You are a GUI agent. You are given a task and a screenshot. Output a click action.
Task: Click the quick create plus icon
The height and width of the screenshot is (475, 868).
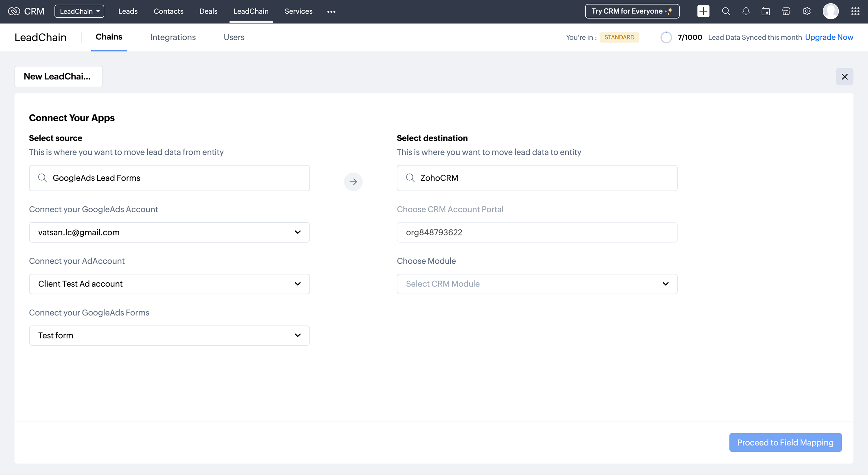click(x=703, y=11)
